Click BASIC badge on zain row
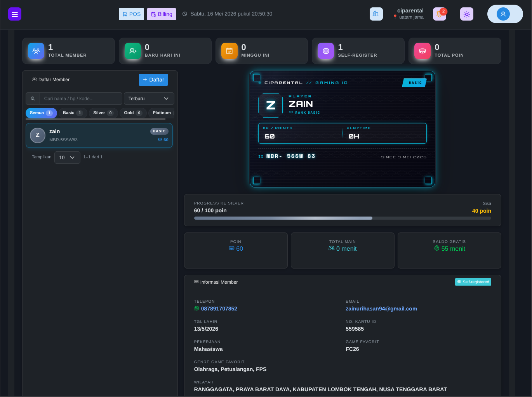Screen dimensions: 532x397 tap(159, 131)
